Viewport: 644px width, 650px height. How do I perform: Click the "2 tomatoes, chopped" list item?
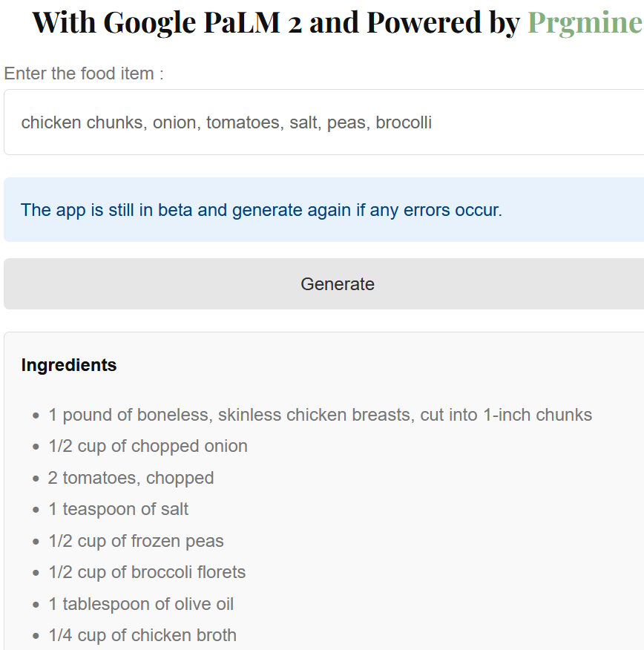pos(131,478)
